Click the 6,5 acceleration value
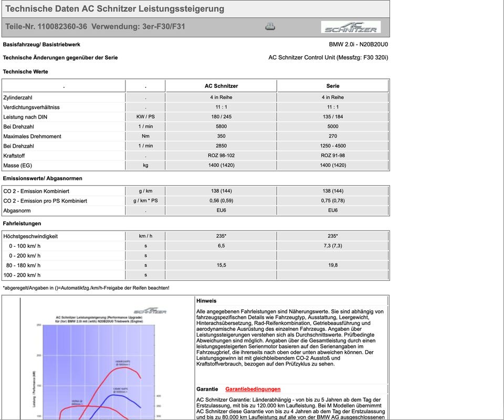The image size is (504, 420). point(221,246)
